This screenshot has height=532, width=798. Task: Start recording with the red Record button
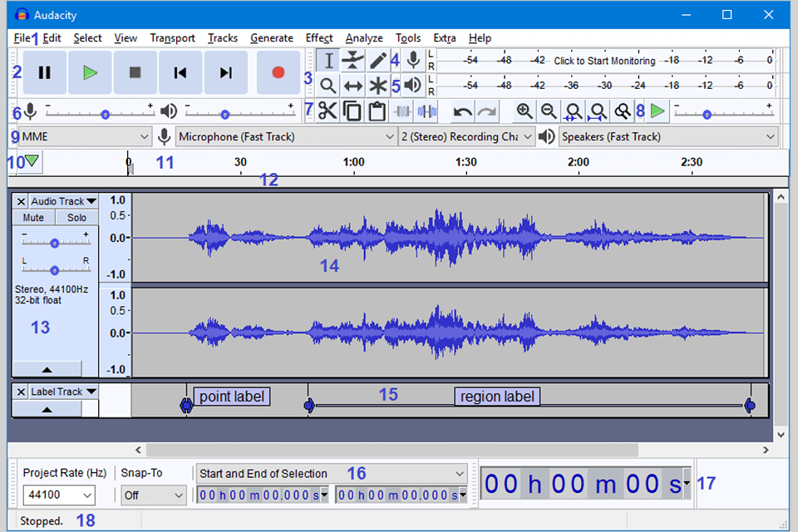[x=278, y=73]
